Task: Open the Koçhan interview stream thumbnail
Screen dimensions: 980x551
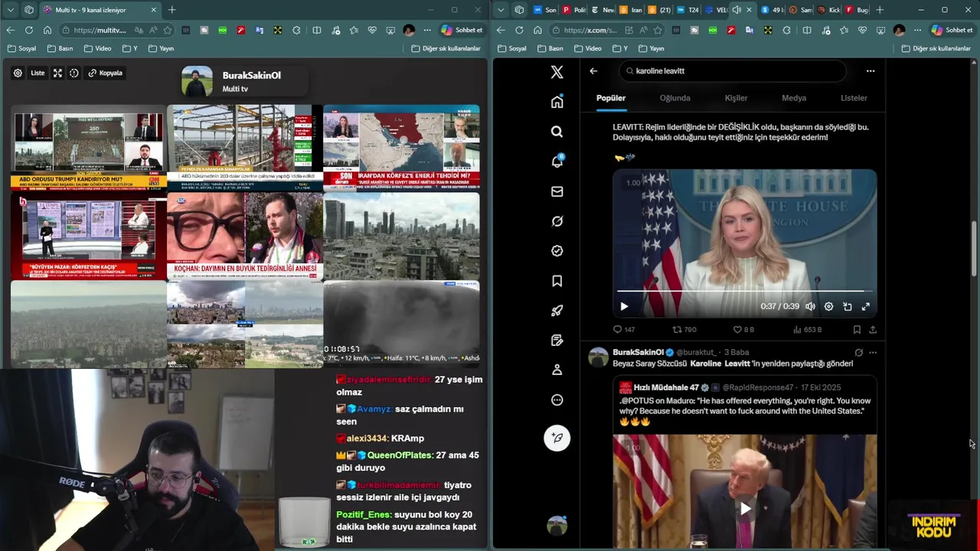Action: 245,236
